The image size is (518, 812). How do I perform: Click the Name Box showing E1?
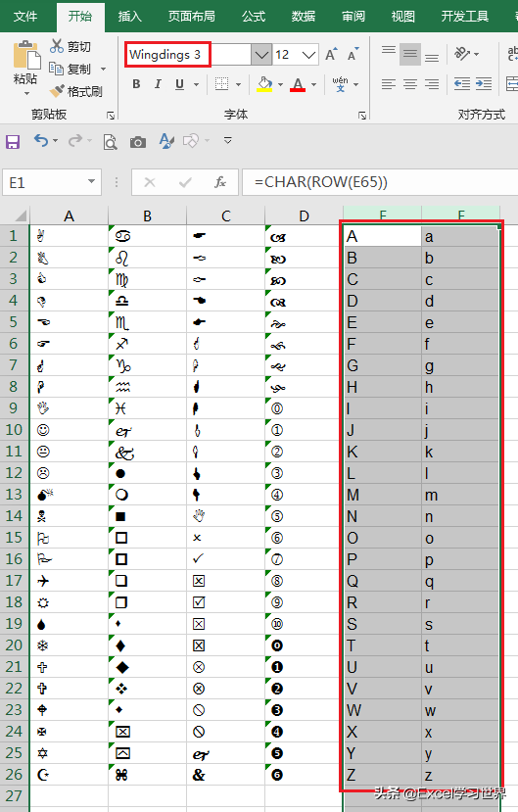[x=52, y=182]
